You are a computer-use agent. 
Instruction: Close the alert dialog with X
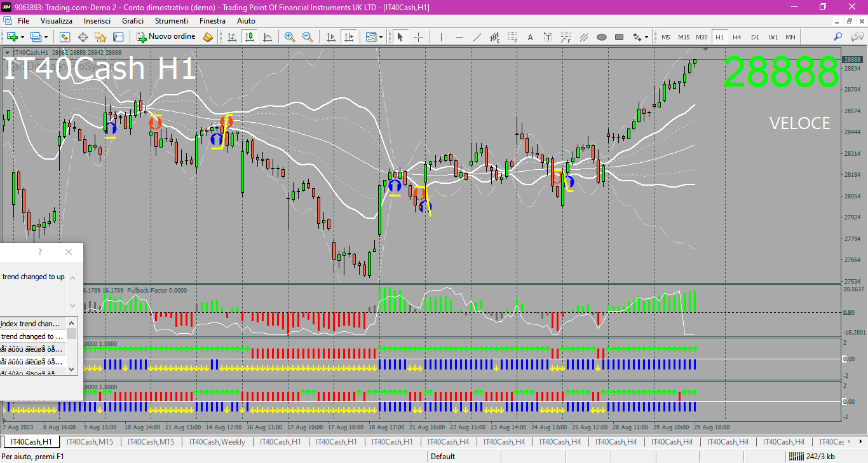[x=69, y=252]
